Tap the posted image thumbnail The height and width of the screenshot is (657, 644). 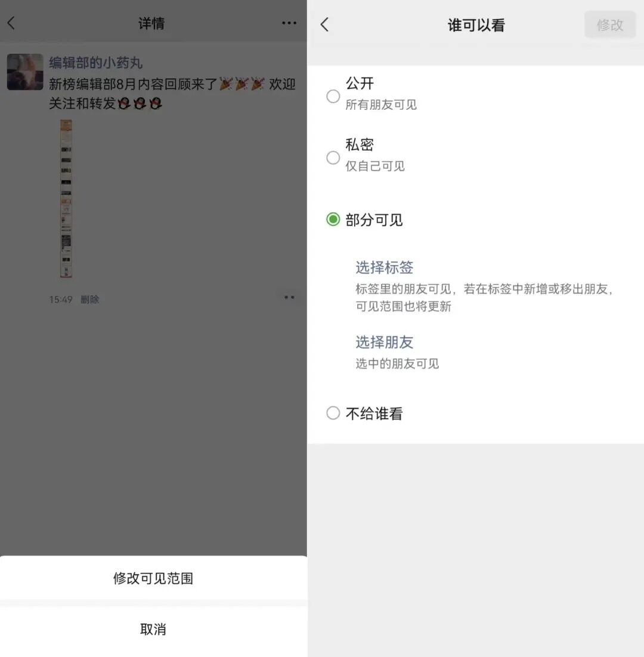point(66,200)
